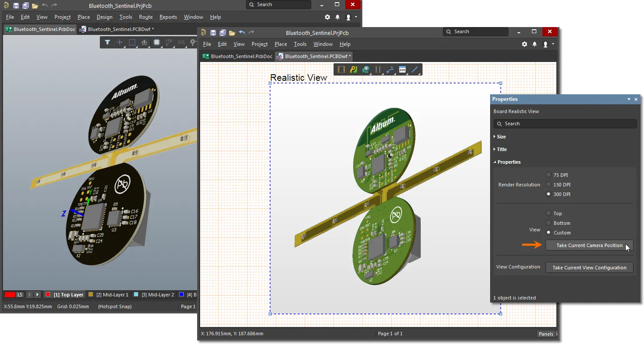This screenshot has height=344, width=644.
Task: Open the Place menu in the front window
Action: point(281,44)
